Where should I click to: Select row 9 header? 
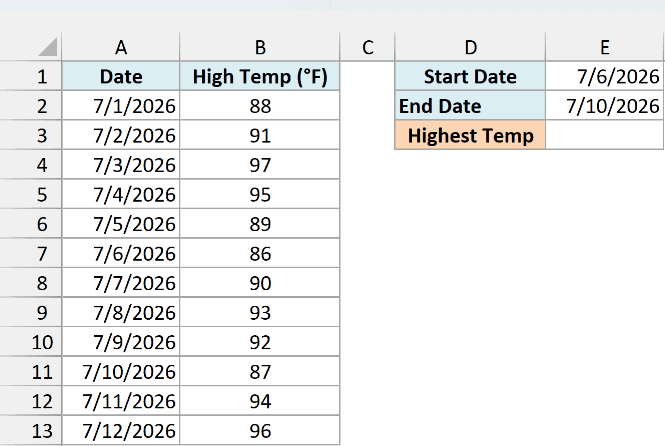(31, 312)
